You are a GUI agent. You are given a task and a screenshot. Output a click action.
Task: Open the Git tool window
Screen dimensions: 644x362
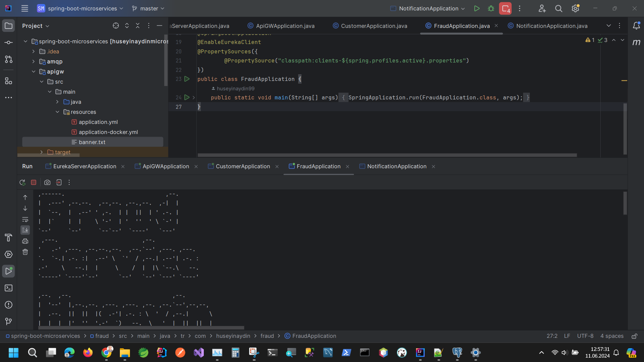coord(9,322)
